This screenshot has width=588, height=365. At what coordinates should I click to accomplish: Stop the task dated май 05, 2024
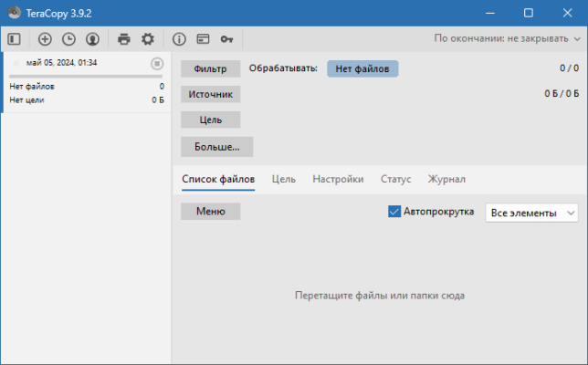pyautogui.click(x=157, y=63)
